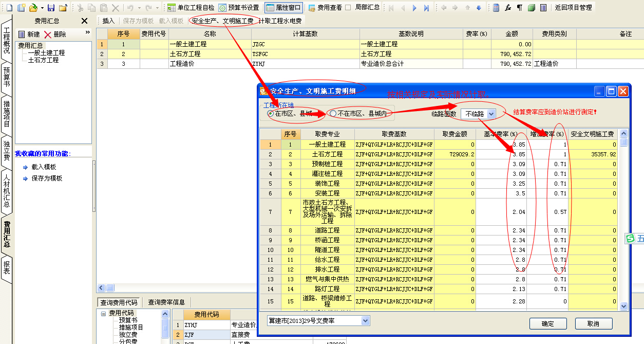This screenshot has width=644, height=344.
Task: Click the 费用查看 toolbar button
Action: coord(325,8)
